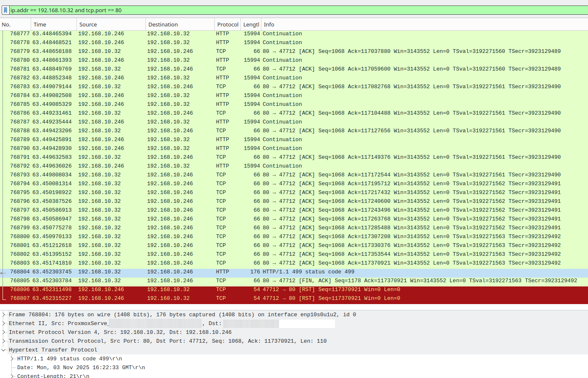Click the Destination column header
Image resolution: width=588 pixels, height=378 pixels.
coord(179,25)
